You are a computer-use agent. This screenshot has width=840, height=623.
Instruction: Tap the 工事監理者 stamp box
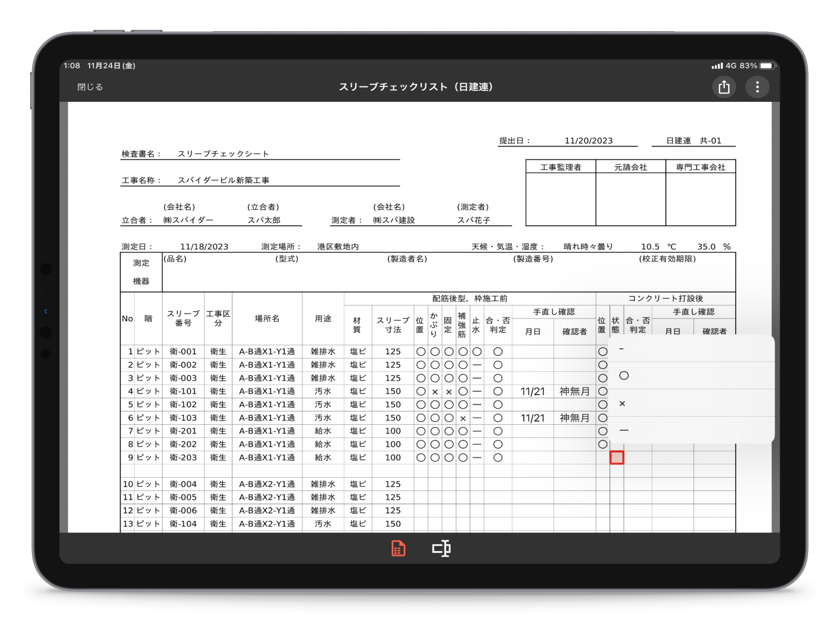click(x=561, y=199)
